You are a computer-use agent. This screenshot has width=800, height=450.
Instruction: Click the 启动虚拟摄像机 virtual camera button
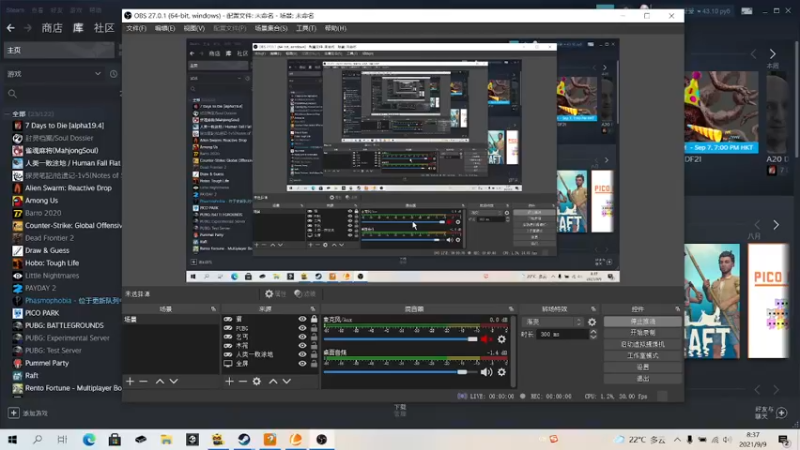tap(642, 344)
